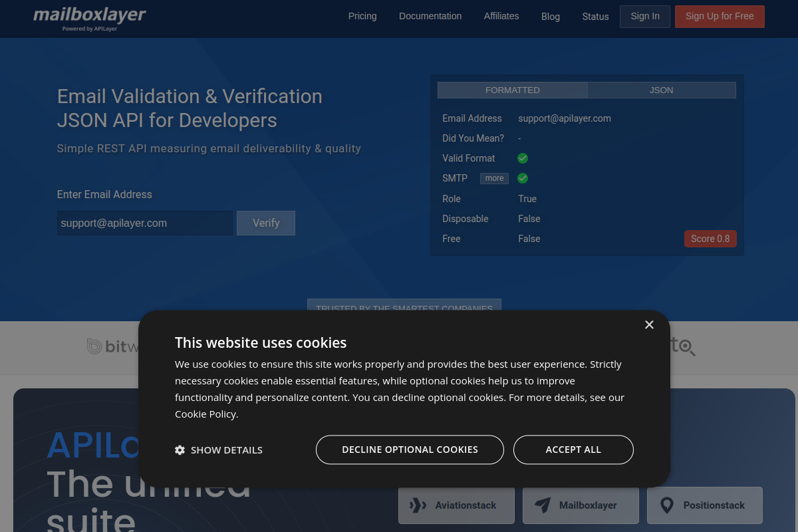Open the Aviationstack product card
Screen dimensions: 798x532
point(456,505)
